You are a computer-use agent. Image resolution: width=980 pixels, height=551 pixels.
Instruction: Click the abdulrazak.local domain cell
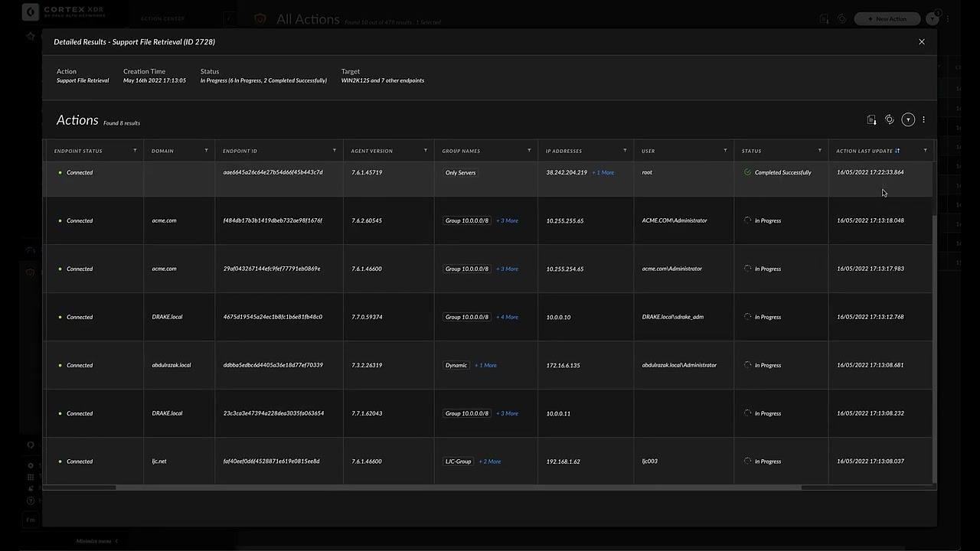171,365
